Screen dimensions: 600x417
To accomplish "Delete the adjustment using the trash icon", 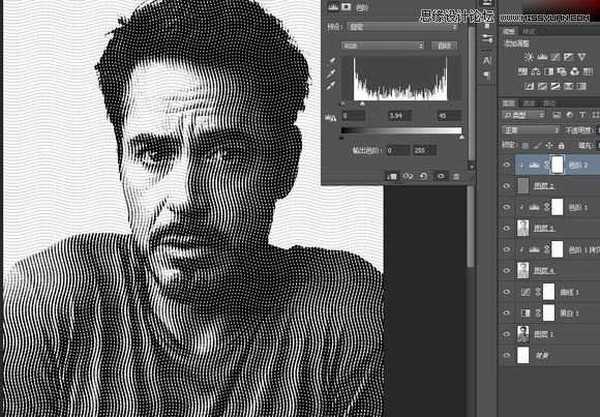I will pos(455,176).
